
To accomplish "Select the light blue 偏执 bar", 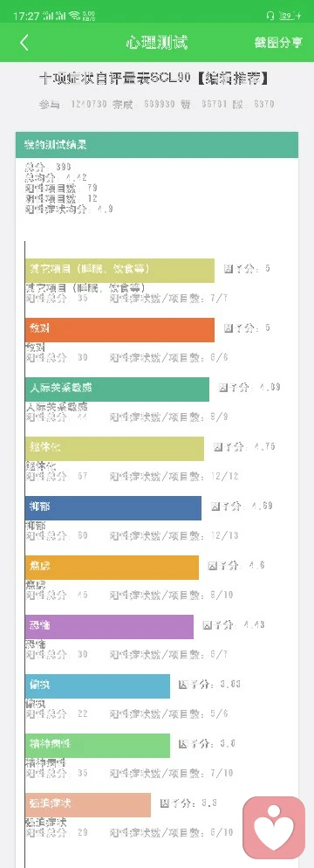I will [x=98, y=685].
